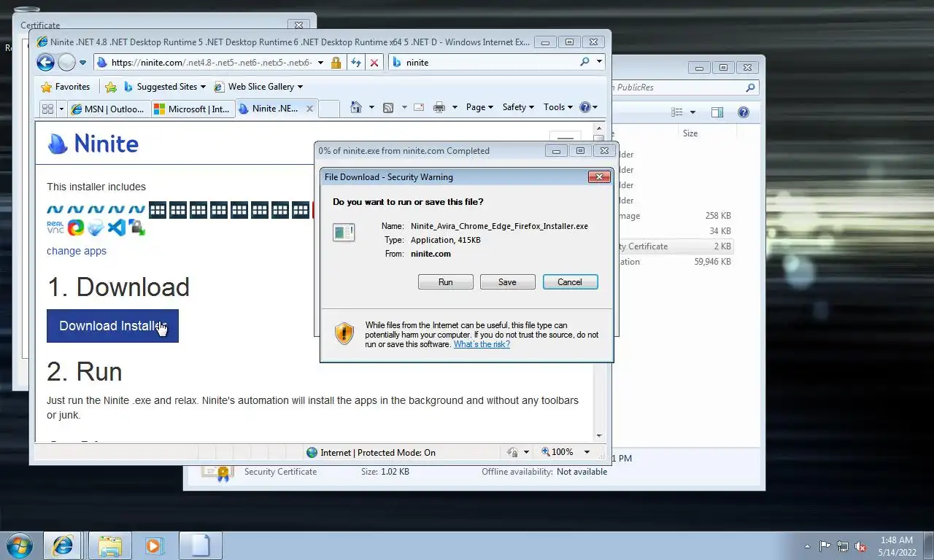
Task: Click the Explorer help icon
Action: coord(743,112)
